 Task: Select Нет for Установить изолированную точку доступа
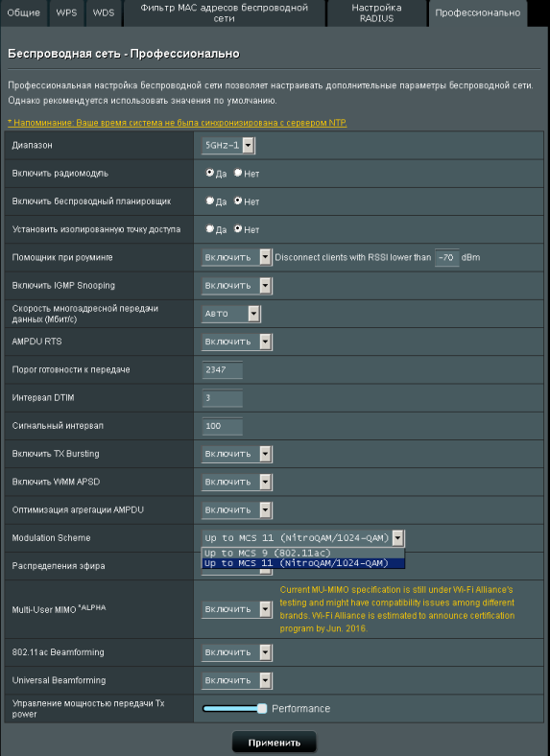[238, 228]
